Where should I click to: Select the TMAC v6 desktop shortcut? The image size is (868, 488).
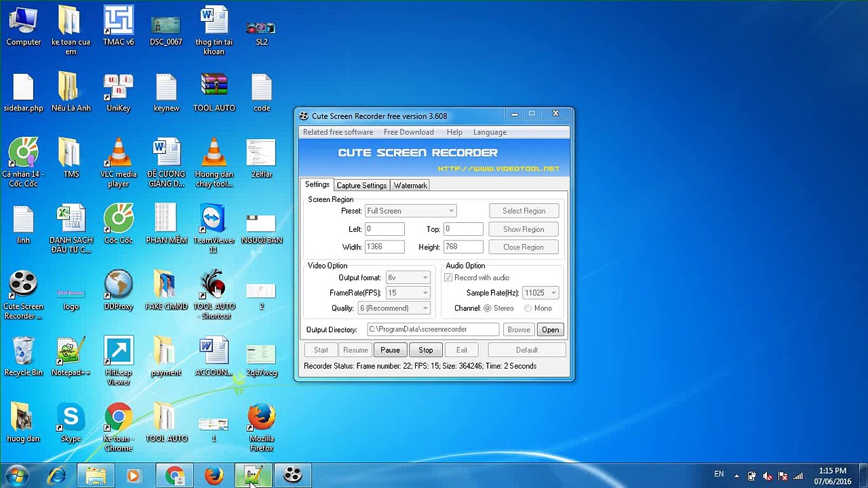118,27
